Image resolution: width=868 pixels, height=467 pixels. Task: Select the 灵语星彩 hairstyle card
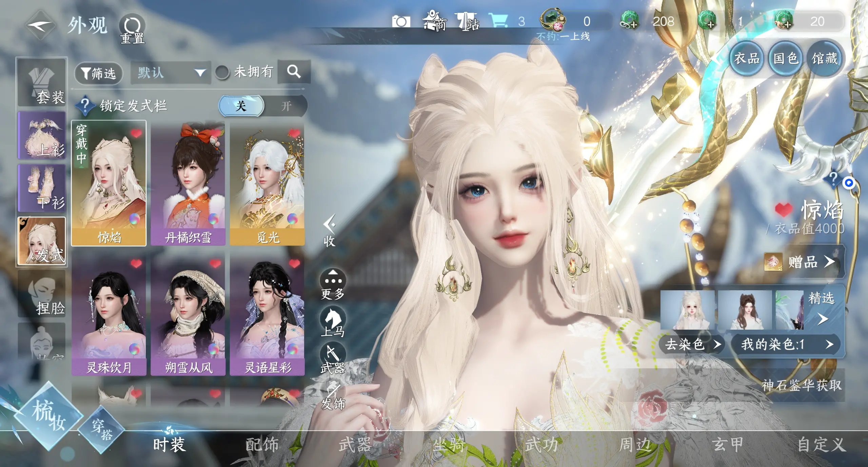(x=267, y=314)
